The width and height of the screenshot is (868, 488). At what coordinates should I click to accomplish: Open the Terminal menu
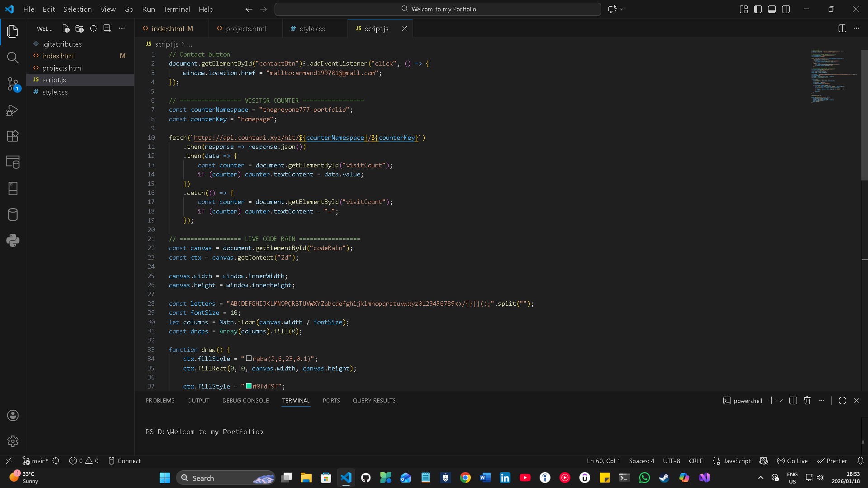pyautogui.click(x=176, y=9)
